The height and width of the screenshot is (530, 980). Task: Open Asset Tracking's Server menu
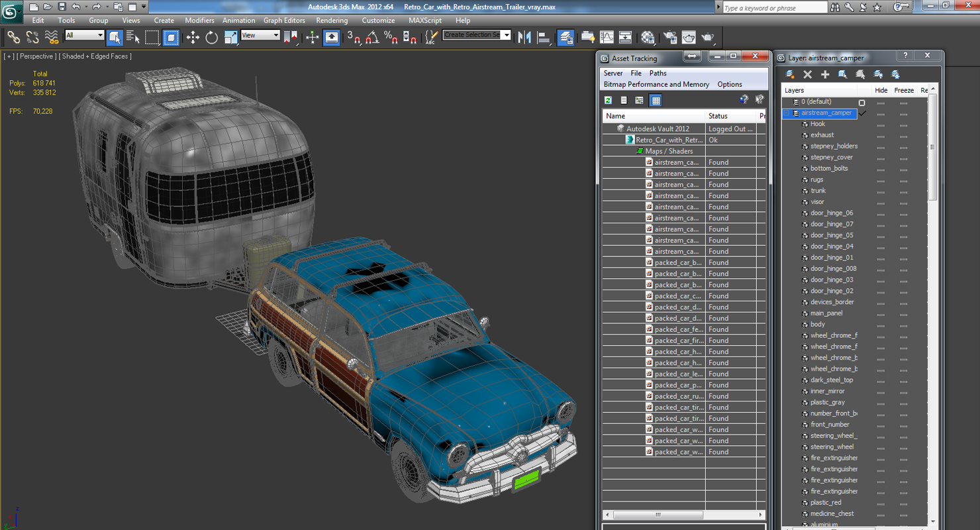[613, 73]
